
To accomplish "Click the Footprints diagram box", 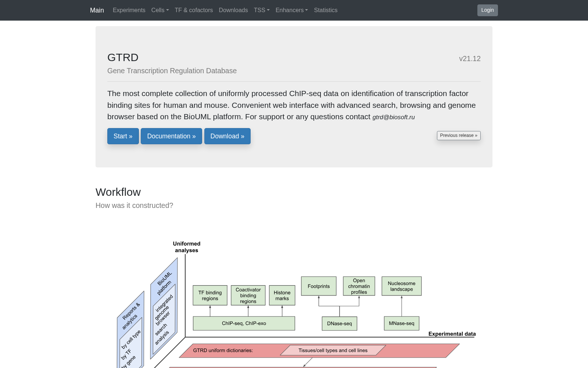I will pos(319,286).
